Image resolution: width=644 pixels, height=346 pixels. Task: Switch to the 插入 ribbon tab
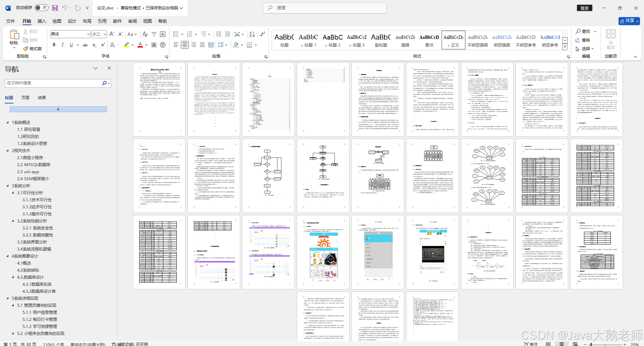(x=42, y=21)
